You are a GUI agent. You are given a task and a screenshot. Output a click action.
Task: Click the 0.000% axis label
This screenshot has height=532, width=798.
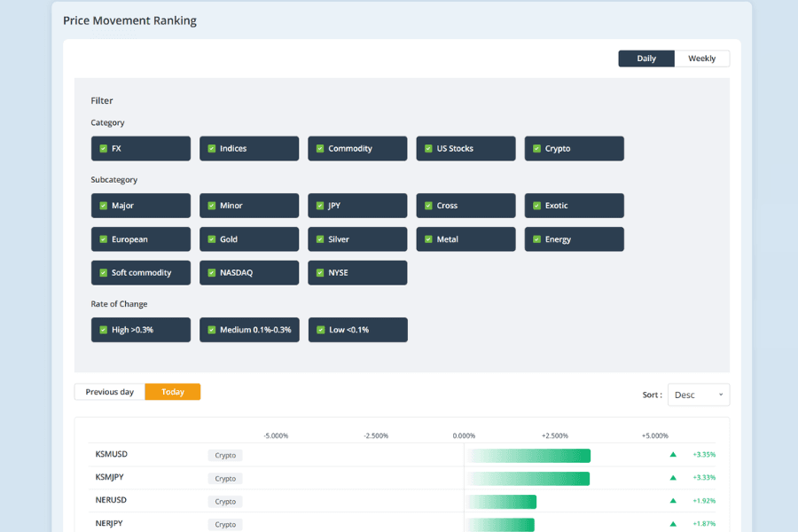click(x=464, y=435)
